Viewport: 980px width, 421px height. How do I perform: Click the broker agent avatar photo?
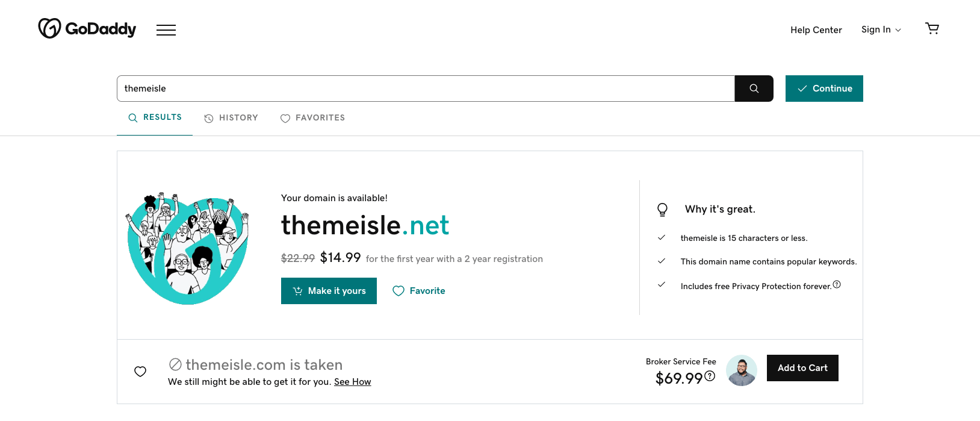tap(742, 370)
